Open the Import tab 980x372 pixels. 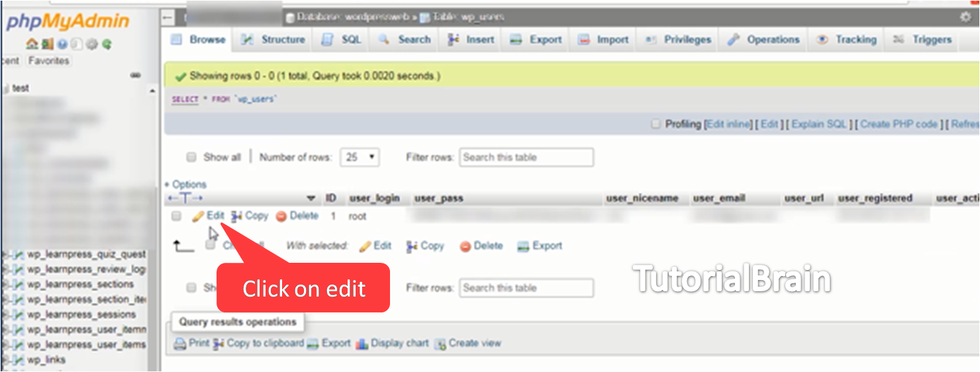[603, 40]
